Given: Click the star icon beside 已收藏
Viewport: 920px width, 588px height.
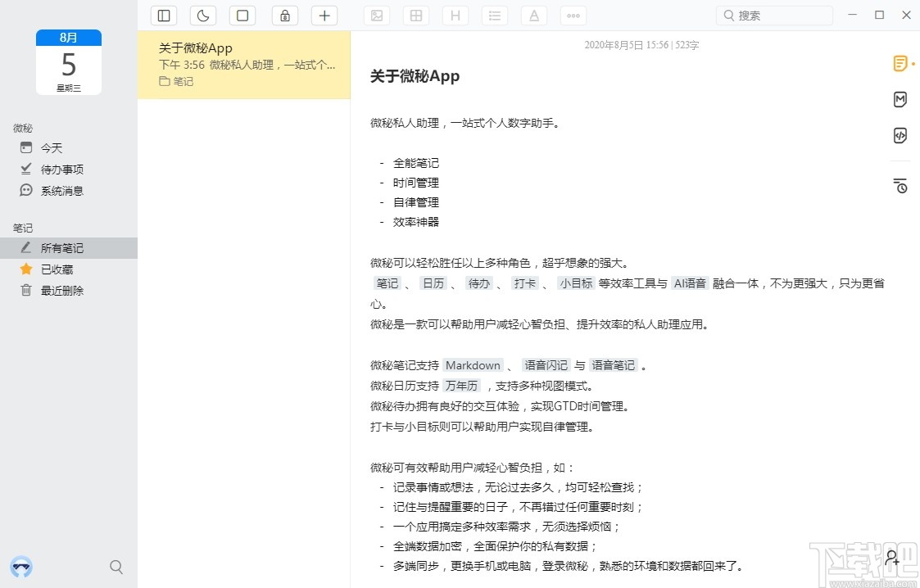Looking at the screenshot, I should [x=26, y=269].
